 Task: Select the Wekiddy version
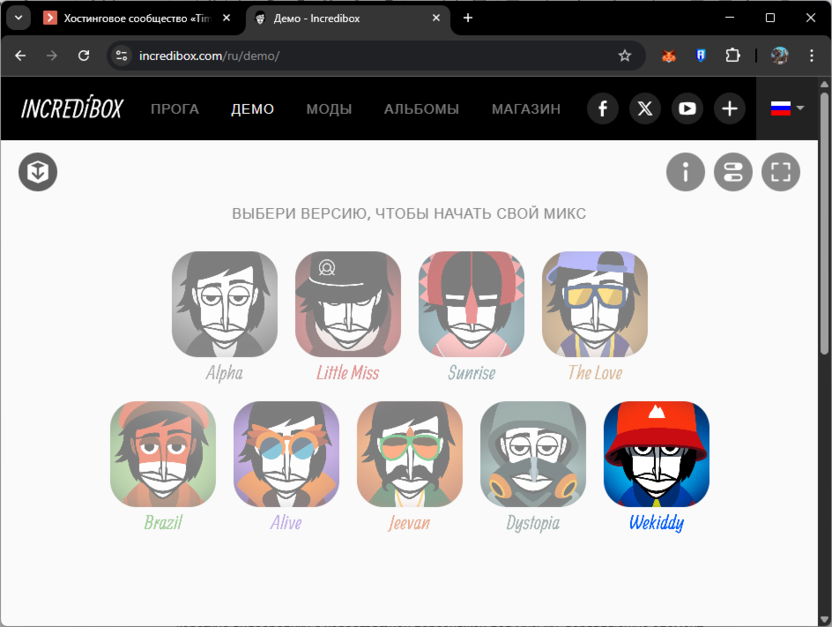(656, 453)
